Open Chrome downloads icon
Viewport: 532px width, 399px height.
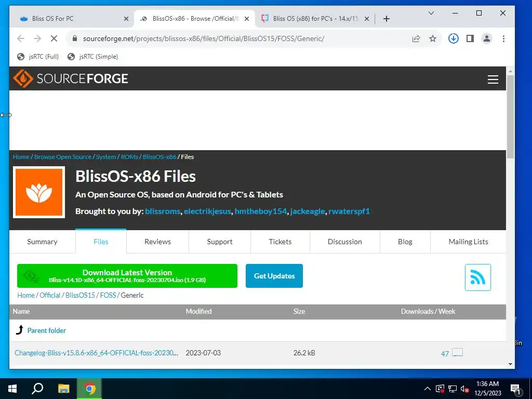coord(453,38)
